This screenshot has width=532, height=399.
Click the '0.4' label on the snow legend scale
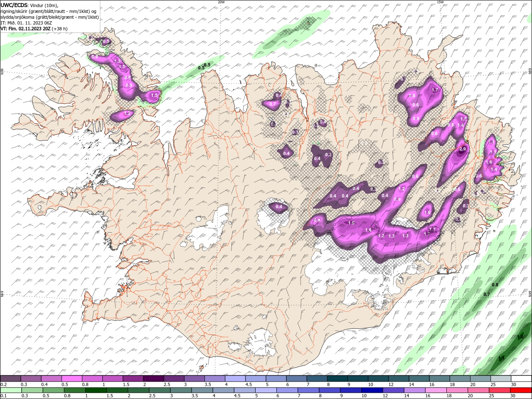point(44,384)
